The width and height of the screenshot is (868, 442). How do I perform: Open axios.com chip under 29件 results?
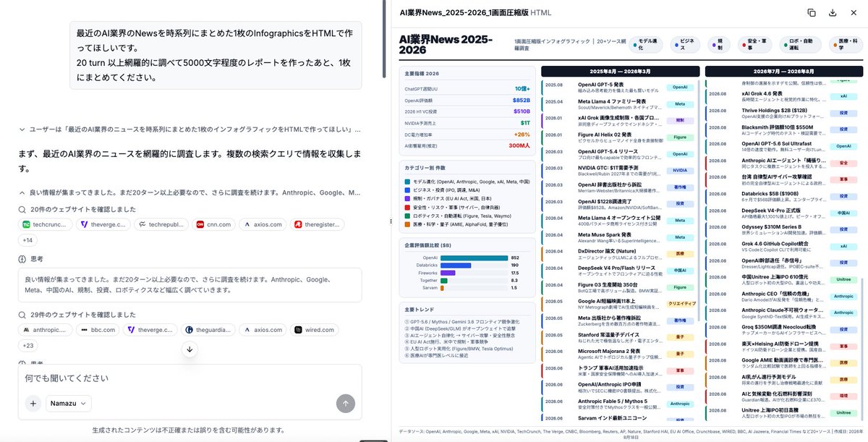tap(262, 330)
